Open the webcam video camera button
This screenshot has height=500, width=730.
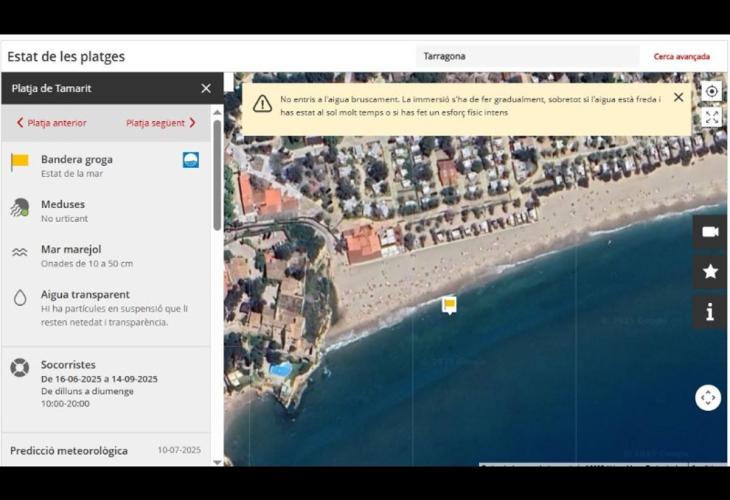tap(710, 232)
